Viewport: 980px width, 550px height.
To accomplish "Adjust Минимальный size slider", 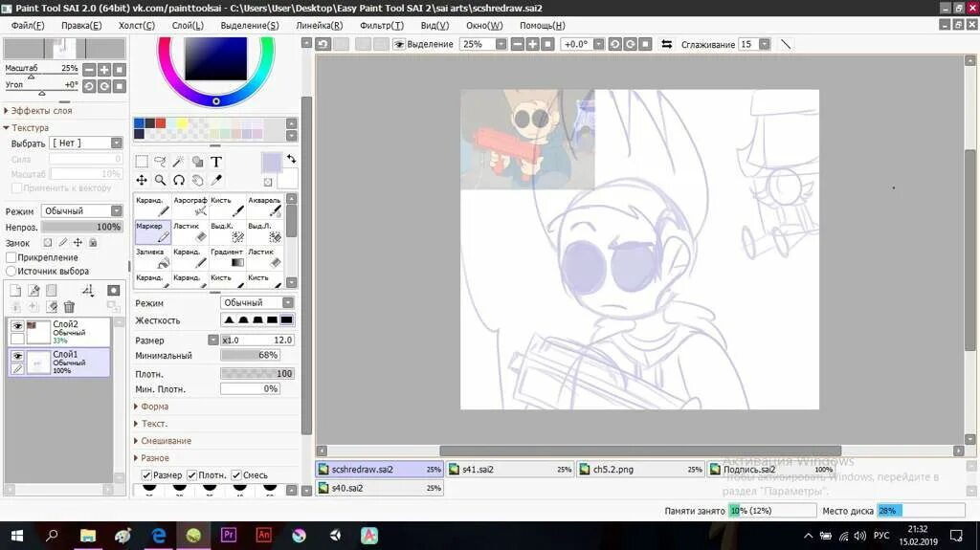I will [x=250, y=356].
